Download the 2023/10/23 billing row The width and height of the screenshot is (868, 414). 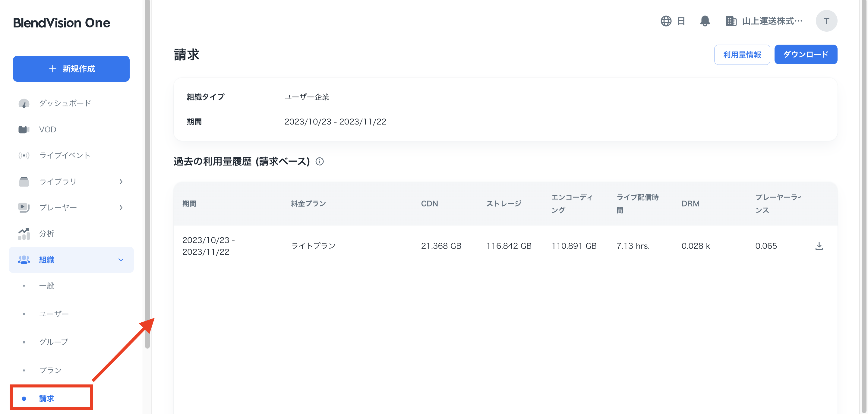[x=819, y=246]
